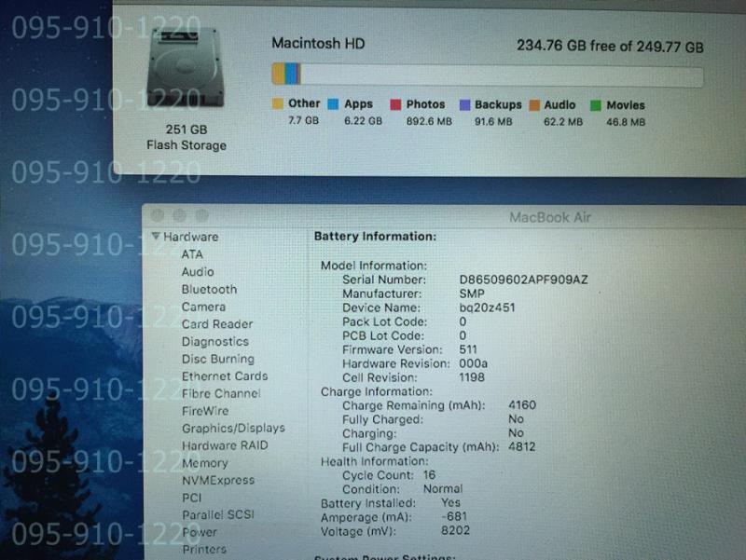This screenshot has height=560, width=746.
Task: Click the Macintosh HD storage usage bar
Action: tap(487, 75)
